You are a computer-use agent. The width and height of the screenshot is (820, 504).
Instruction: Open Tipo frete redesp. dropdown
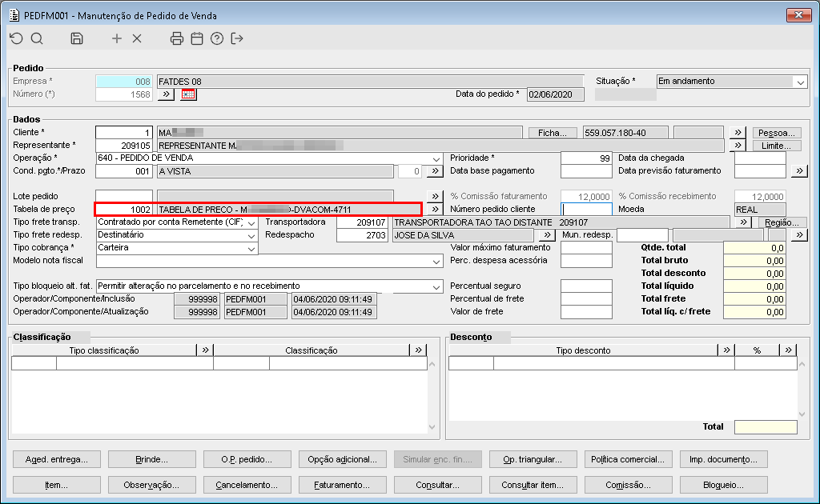pyautogui.click(x=251, y=235)
